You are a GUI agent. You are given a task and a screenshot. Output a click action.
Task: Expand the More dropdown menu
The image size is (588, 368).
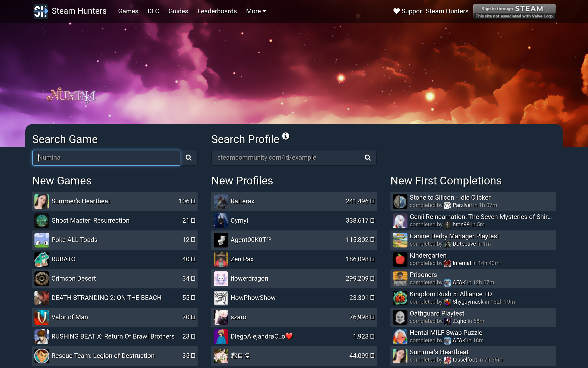click(256, 11)
